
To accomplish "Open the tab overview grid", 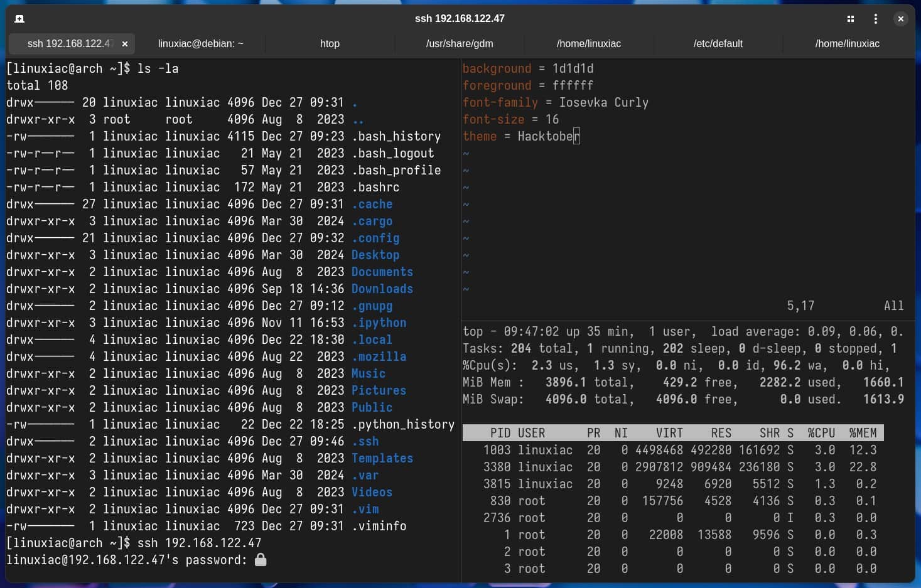I will pos(851,19).
